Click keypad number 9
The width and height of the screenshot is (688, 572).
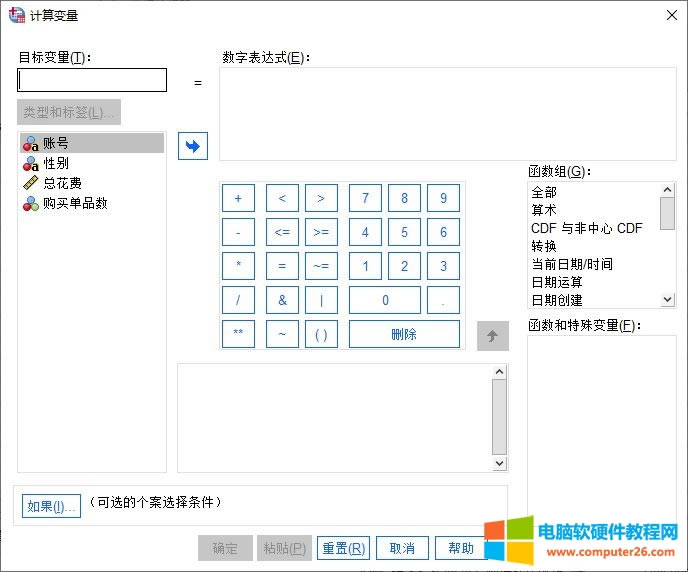tap(443, 198)
